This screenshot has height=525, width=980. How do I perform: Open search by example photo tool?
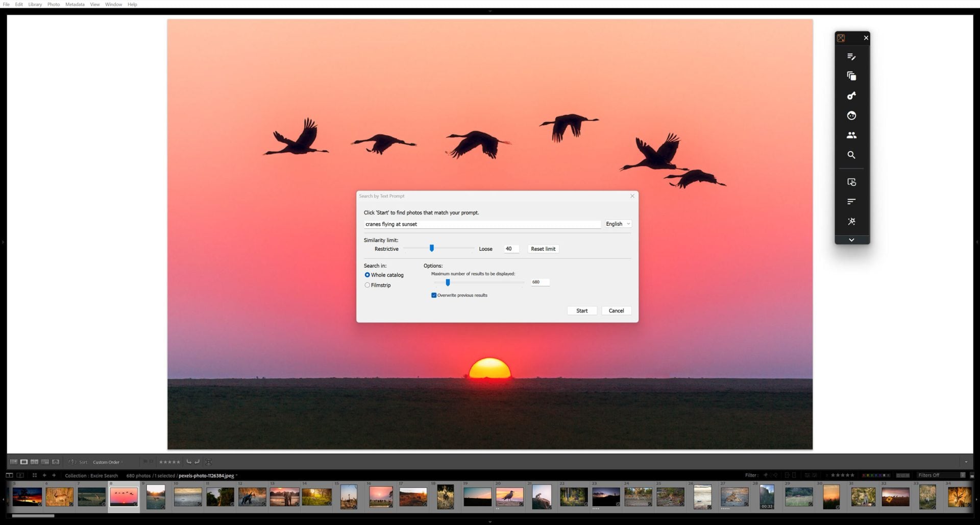[x=851, y=182]
